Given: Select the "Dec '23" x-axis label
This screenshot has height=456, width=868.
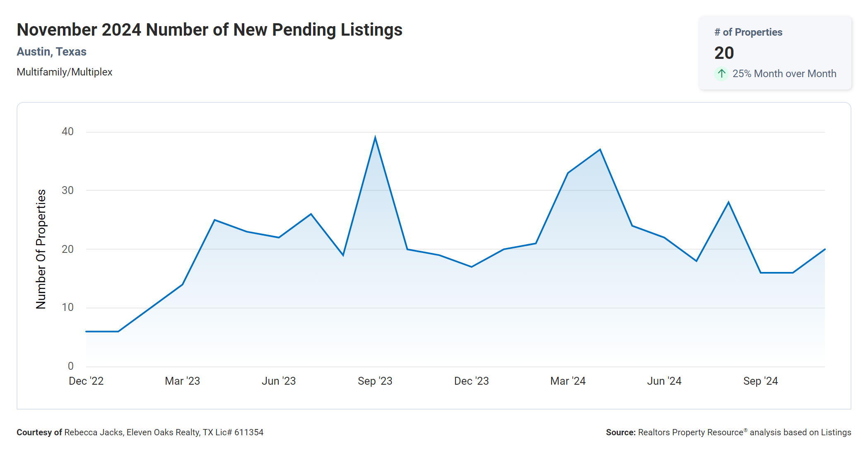Looking at the screenshot, I should (471, 381).
